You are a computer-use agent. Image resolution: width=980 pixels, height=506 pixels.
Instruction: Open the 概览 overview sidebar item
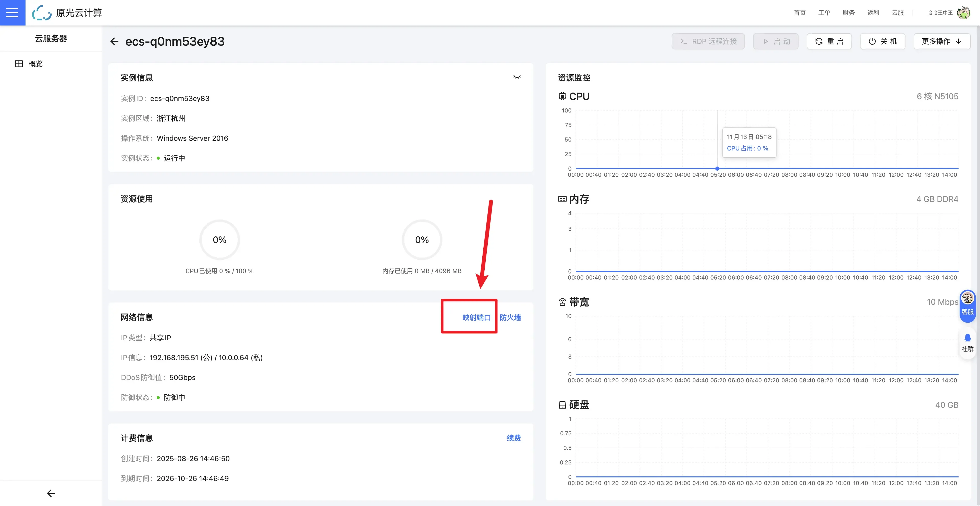click(x=35, y=64)
